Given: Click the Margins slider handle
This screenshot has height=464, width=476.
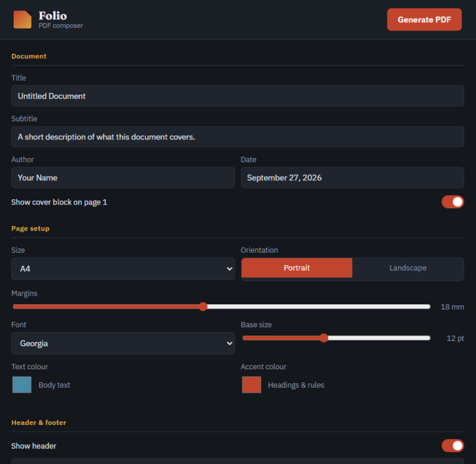Looking at the screenshot, I should point(203,307).
